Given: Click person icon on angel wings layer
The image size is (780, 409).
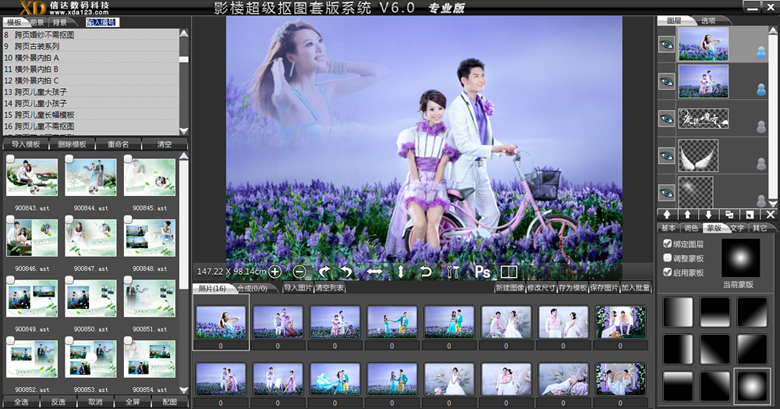Looking at the screenshot, I should pyautogui.click(x=761, y=163).
